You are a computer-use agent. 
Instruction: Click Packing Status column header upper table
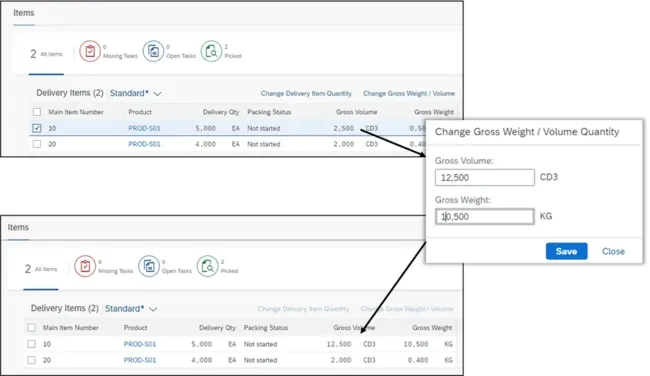tap(269, 112)
